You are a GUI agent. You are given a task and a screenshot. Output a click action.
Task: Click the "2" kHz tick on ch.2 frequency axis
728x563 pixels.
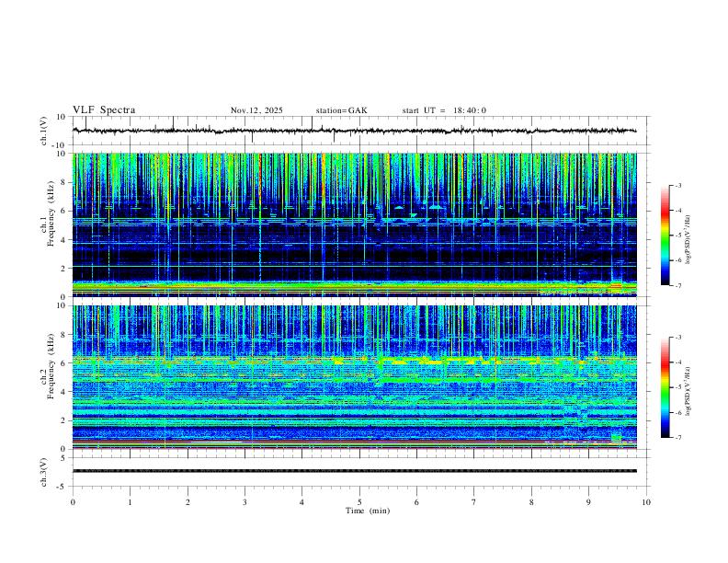click(x=64, y=420)
